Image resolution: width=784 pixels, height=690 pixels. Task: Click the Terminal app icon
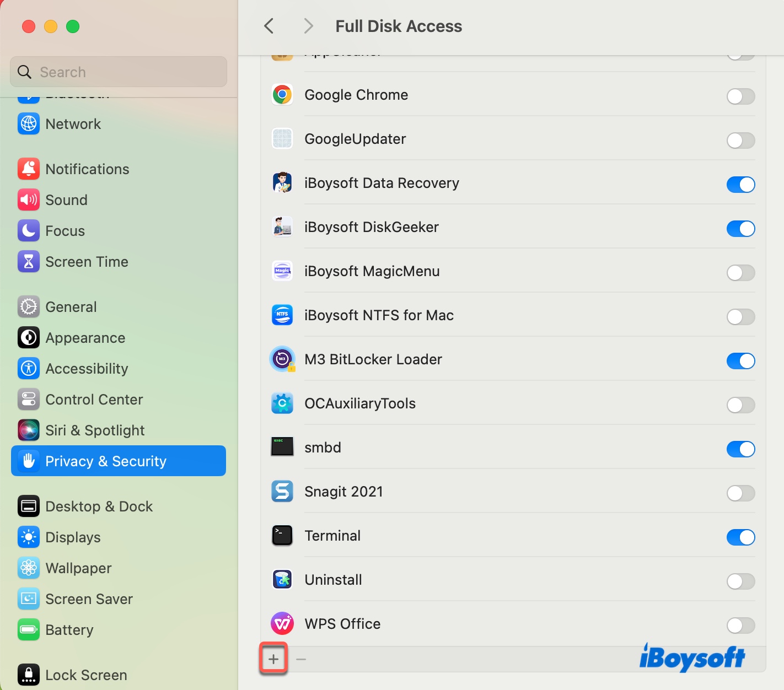pyautogui.click(x=282, y=536)
